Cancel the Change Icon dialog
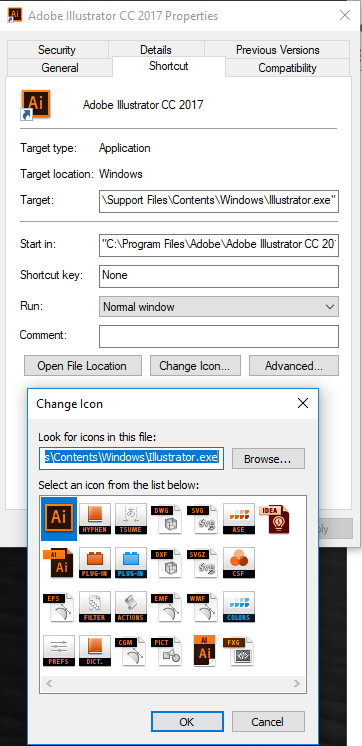 pos(268,722)
